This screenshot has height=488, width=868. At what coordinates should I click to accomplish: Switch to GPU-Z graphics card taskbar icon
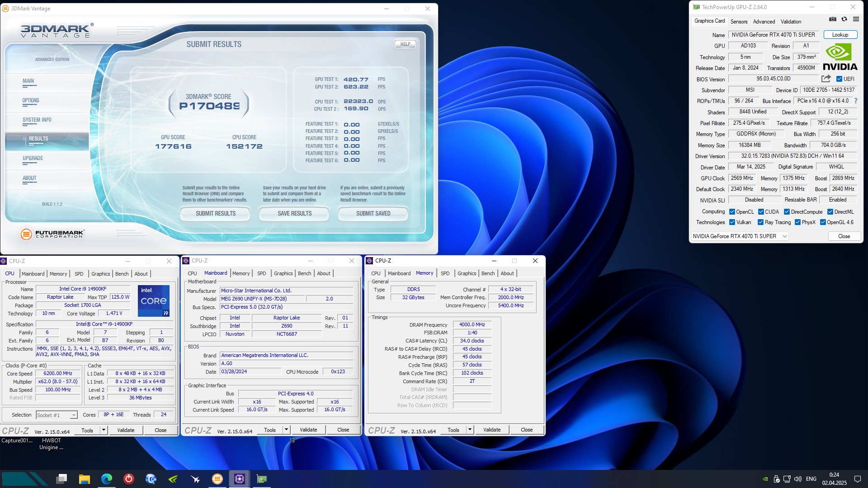(262, 479)
